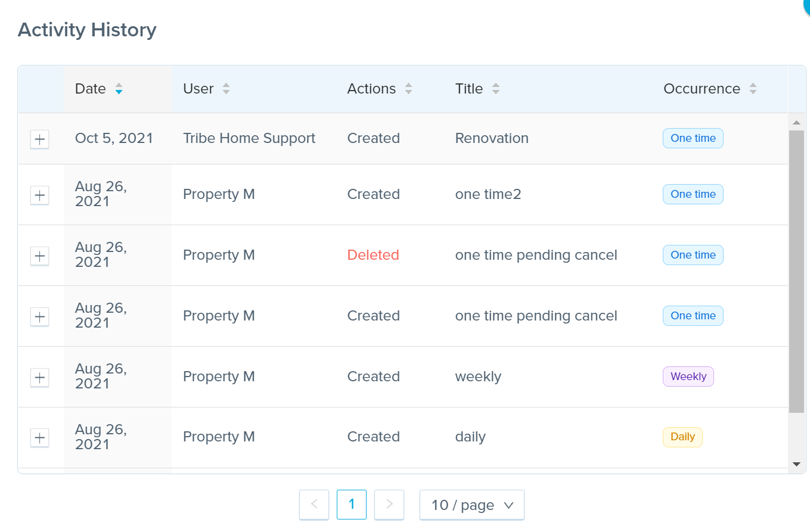Select page 1 in pagination
810x532 pixels.
point(352,505)
